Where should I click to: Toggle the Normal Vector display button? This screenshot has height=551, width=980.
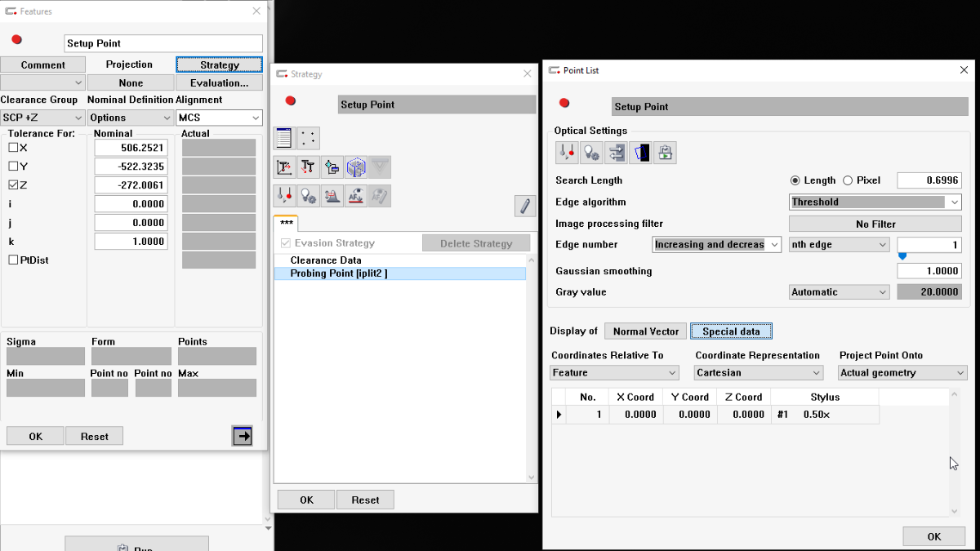(646, 331)
